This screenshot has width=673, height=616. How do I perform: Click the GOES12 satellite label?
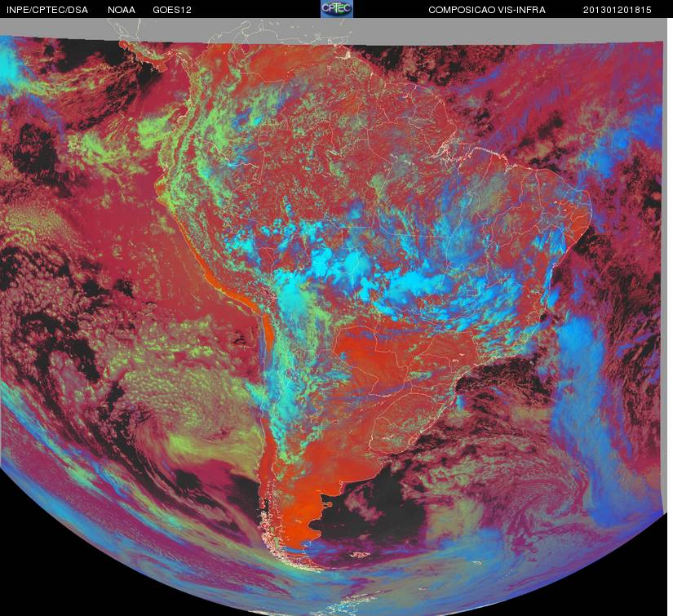pos(172,10)
